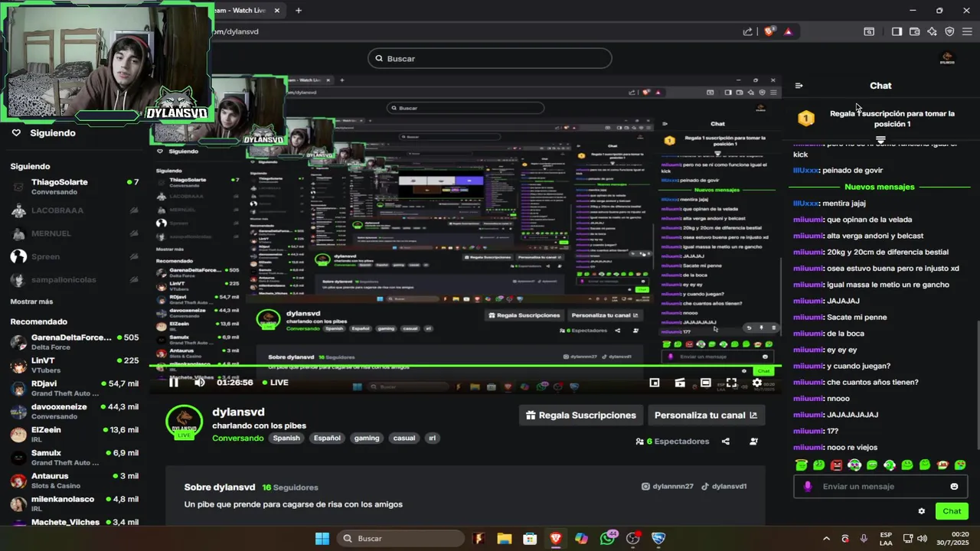Click the green Chat send button
The height and width of the screenshot is (551, 980).
click(952, 511)
